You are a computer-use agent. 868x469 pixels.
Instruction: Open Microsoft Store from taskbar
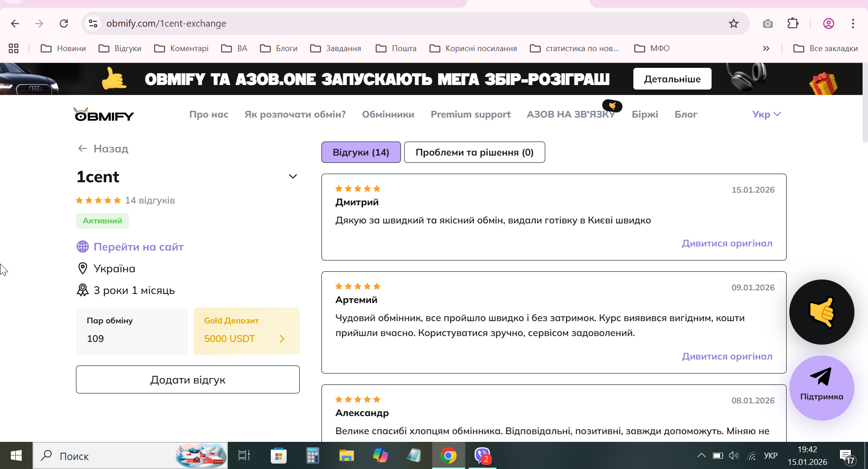pos(278,456)
